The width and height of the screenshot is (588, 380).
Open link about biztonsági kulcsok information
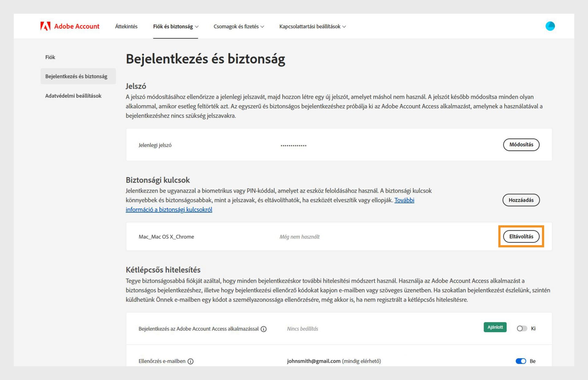pos(169,210)
